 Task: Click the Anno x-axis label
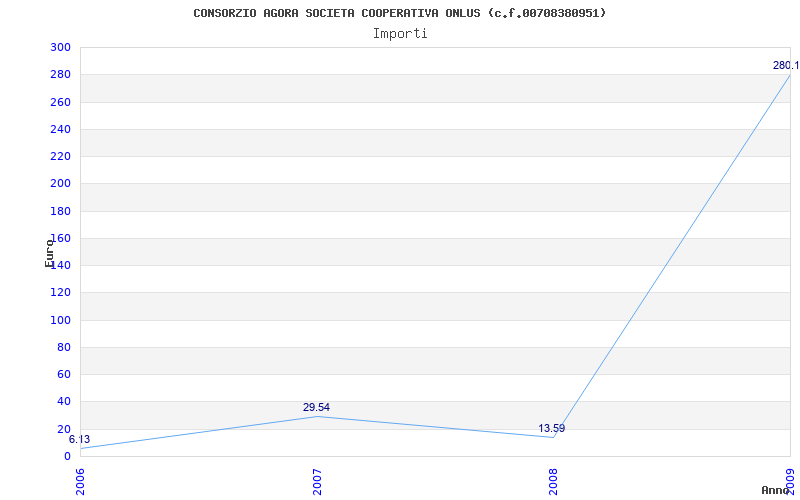tap(776, 490)
